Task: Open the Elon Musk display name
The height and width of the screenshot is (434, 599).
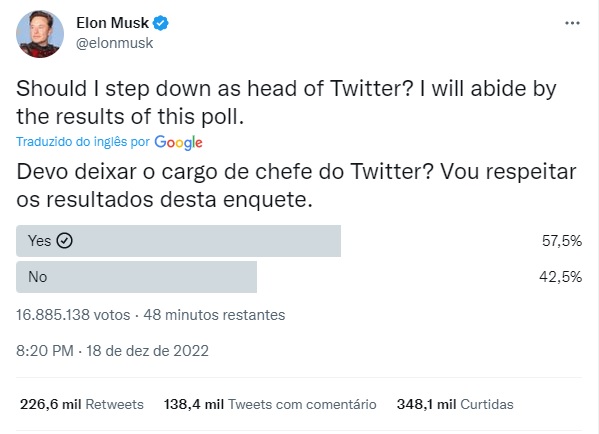Action: coord(112,23)
